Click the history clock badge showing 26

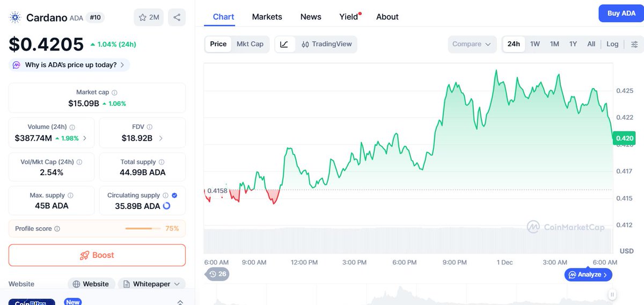click(x=218, y=274)
